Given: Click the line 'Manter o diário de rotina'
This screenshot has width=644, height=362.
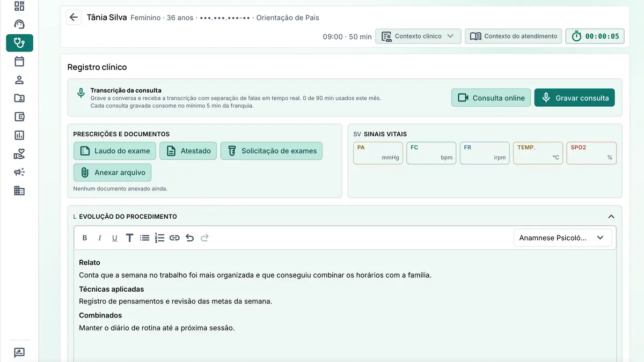Looking at the screenshot, I should coord(157,328).
